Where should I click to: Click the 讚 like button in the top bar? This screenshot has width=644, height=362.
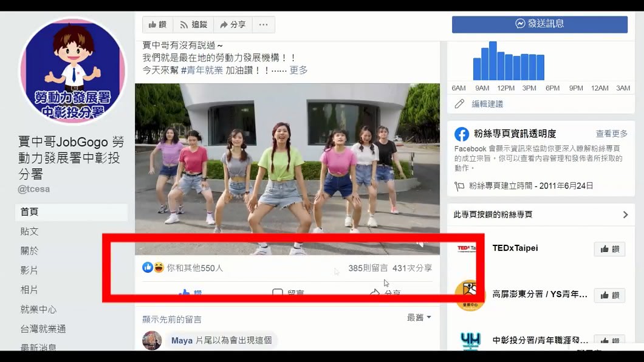click(x=158, y=25)
